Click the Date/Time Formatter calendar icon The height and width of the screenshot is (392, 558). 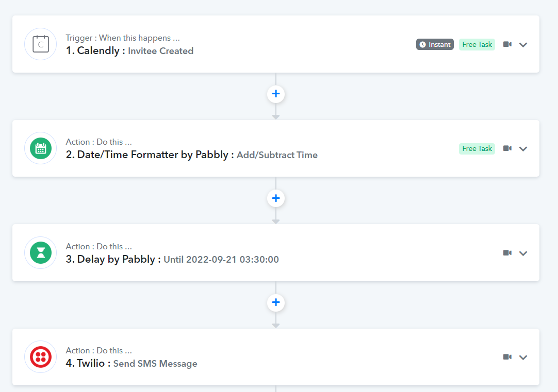[41, 148]
